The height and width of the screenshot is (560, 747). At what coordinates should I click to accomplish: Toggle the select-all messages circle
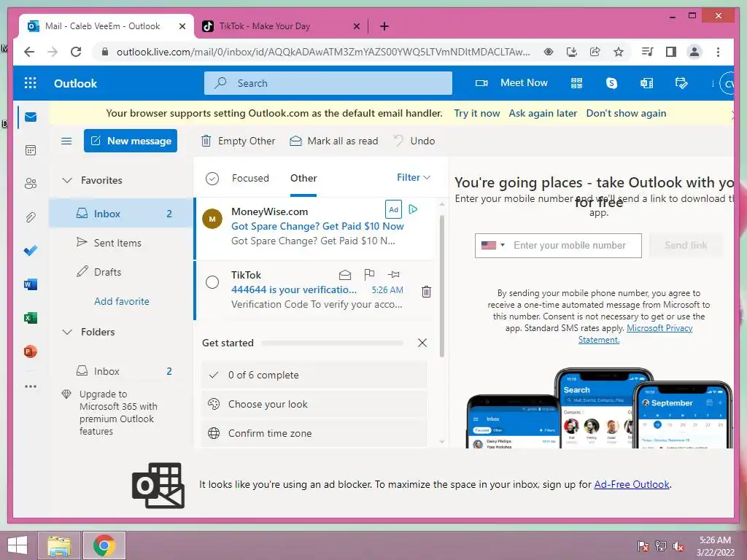point(212,179)
